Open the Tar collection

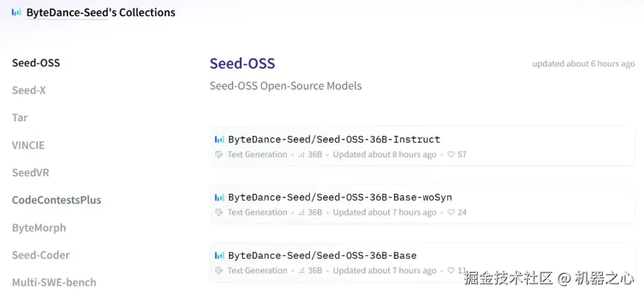point(20,118)
